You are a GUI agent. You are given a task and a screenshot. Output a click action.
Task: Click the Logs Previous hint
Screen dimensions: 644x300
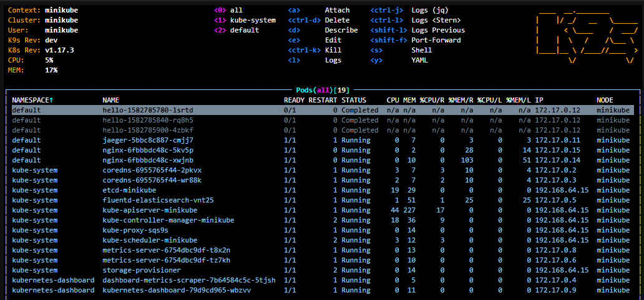[x=438, y=30]
